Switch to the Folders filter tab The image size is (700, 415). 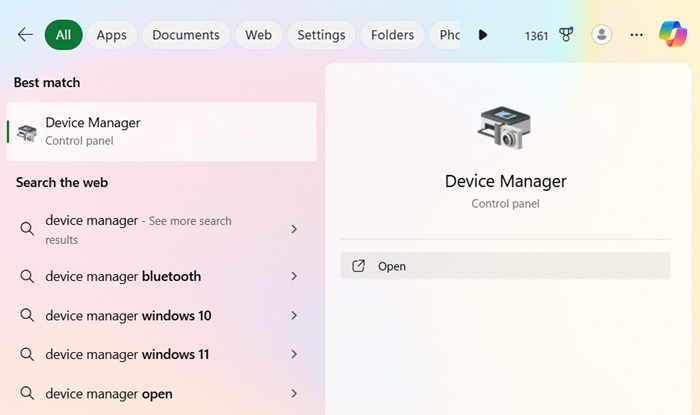point(392,35)
